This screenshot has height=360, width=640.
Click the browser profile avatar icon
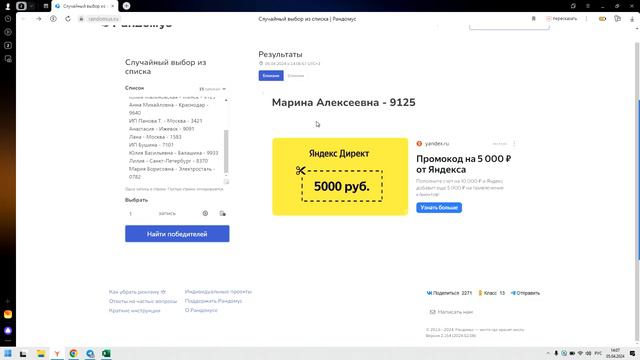[x=7, y=6]
